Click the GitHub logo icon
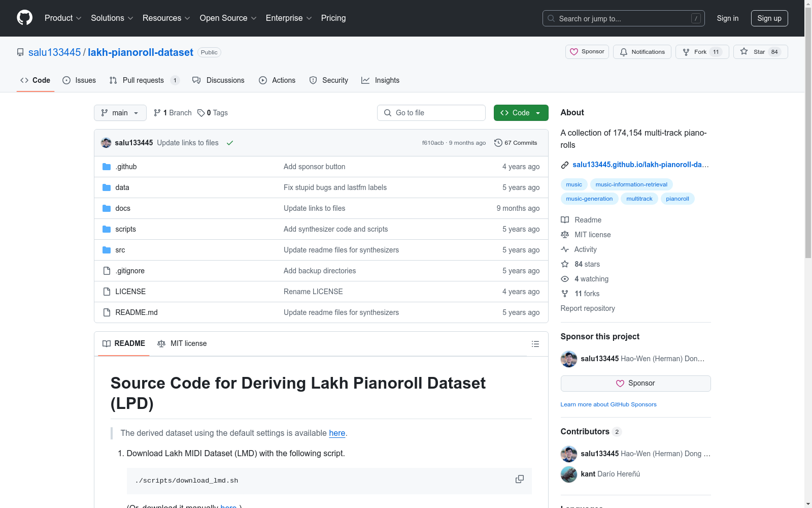 click(x=24, y=18)
